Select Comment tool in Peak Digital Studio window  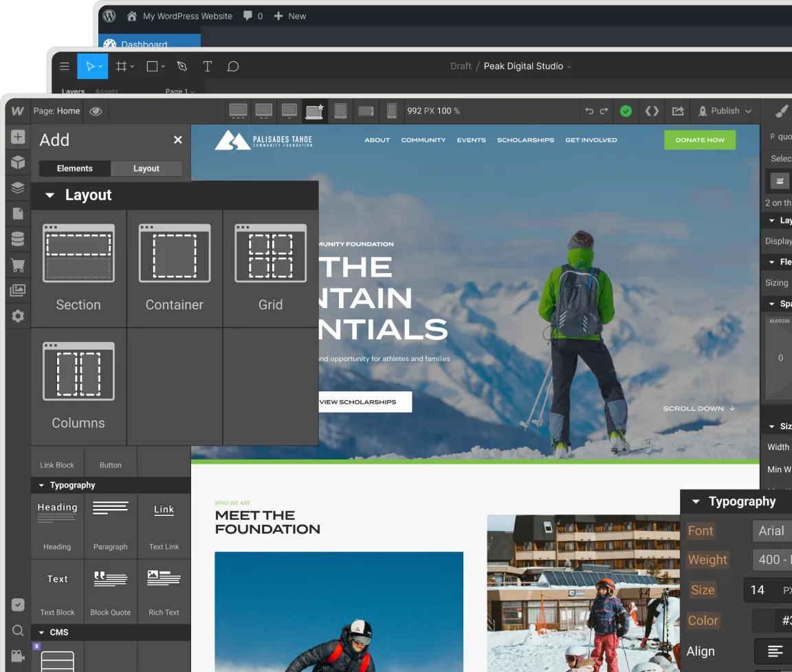pyautogui.click(x=233, y=67)
